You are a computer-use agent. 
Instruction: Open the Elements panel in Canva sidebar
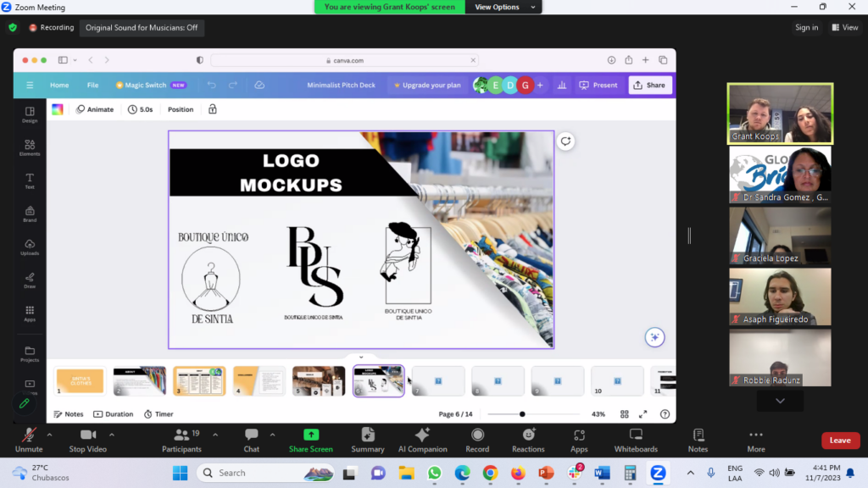tap(30, 147)
